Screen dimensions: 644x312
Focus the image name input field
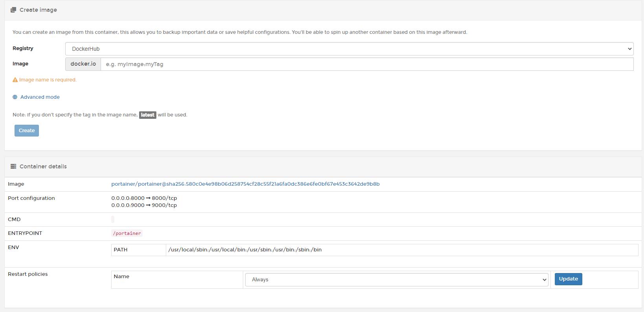(x=367, y=64)
